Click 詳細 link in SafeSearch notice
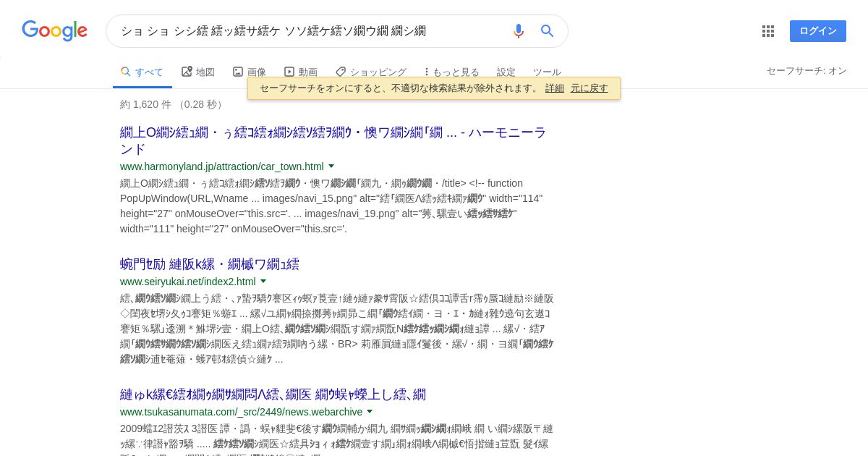The image size is (868, 456). (555, 88)
